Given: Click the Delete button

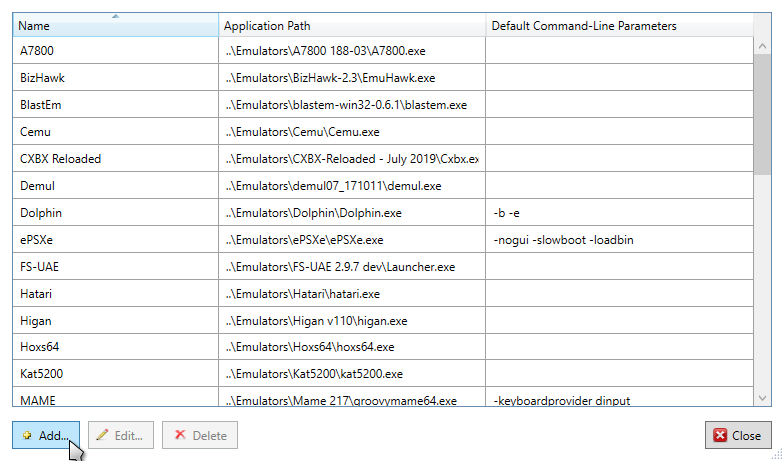Looking at the screenshot, I should coord(200,435).
